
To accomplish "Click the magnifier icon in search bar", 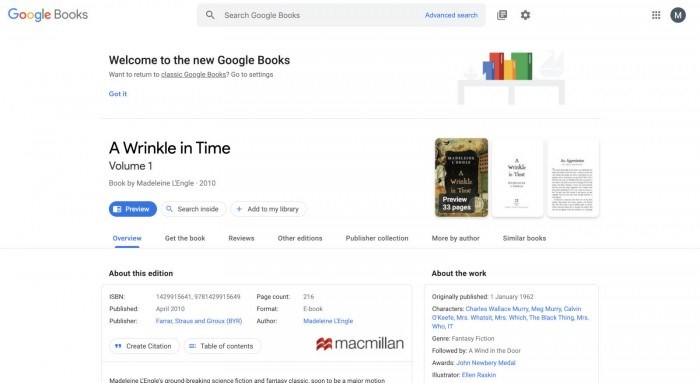I will tap(210, 15).
